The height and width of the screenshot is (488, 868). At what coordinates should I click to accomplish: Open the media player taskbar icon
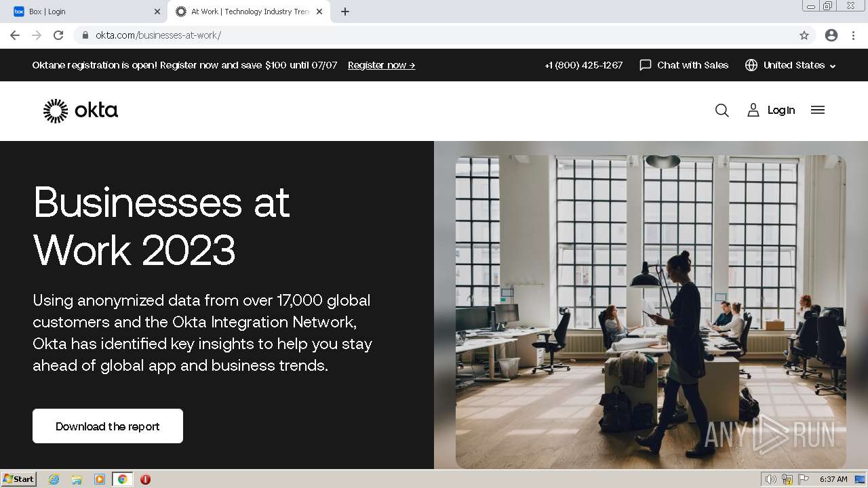(x=100, y=479)
